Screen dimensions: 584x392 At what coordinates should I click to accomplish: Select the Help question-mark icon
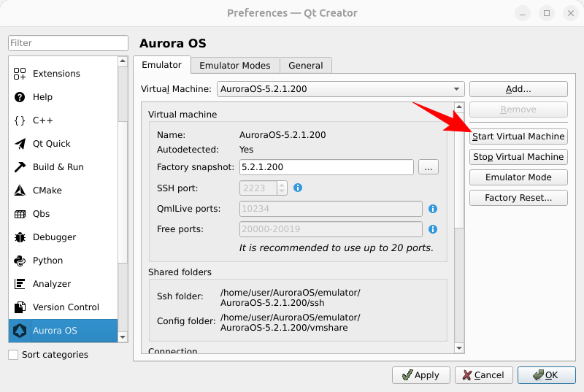[20, 97]
